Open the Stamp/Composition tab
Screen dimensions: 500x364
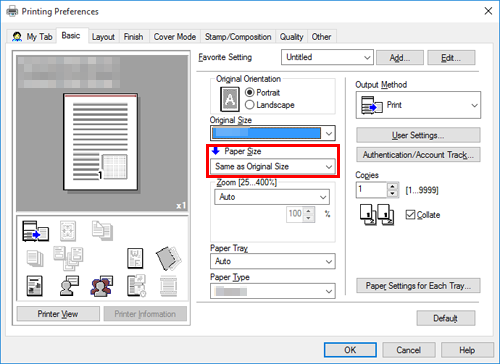(238, 37)
